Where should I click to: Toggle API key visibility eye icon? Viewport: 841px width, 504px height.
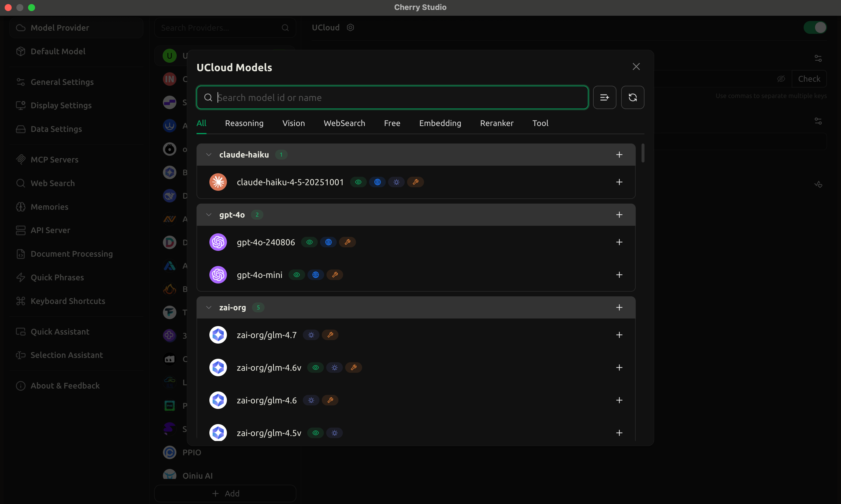pos(781,79)
